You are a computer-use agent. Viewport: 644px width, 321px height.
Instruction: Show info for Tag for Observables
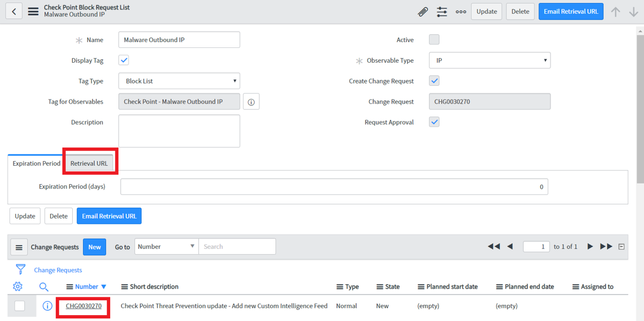click(251, 101)
